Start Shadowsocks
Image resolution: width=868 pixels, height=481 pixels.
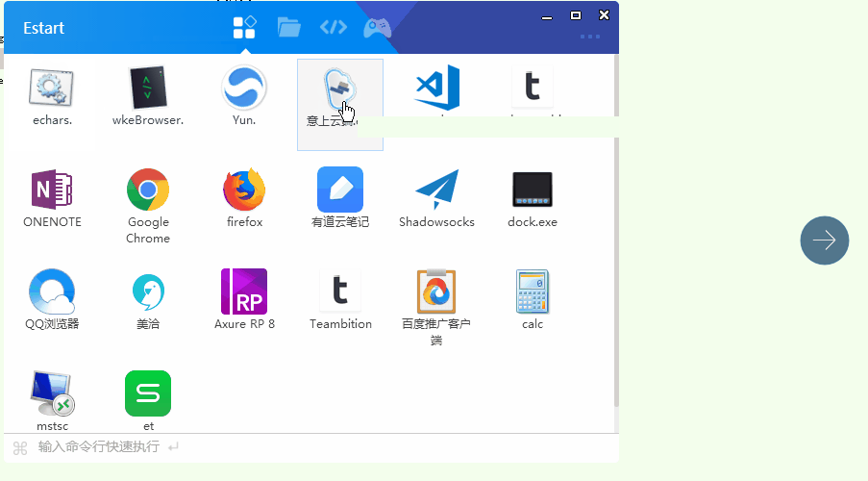coord(436,190)
